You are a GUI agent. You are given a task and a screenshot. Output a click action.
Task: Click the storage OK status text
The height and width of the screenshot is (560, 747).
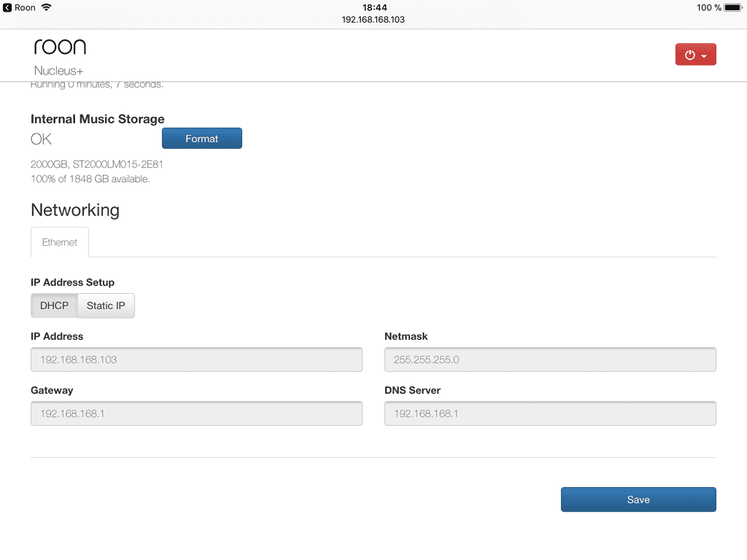[41, 139]
